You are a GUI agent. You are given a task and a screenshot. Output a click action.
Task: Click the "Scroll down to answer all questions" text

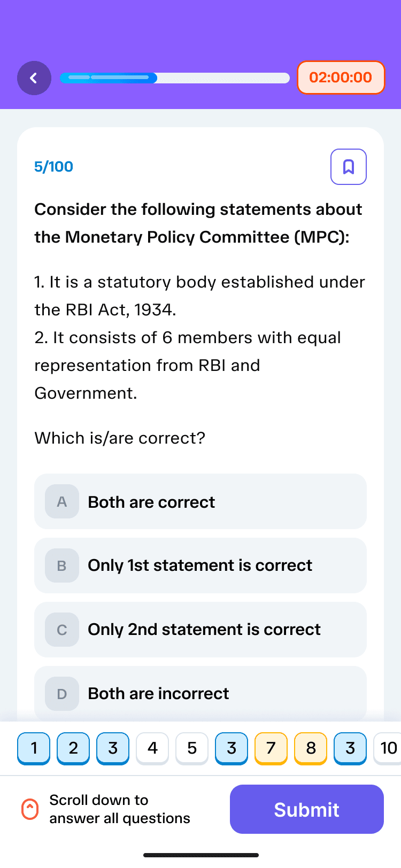120,809
